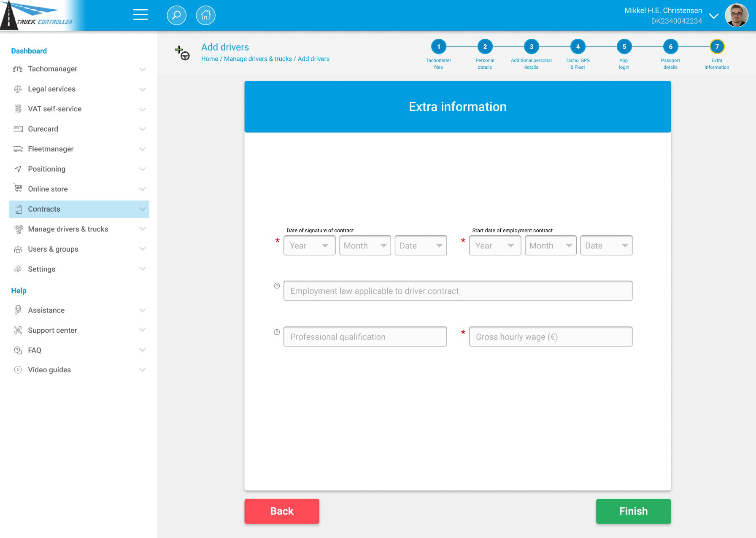Expand the VAT self-service chevron
This screenshot has width=756, height=538.
[143, 109]
